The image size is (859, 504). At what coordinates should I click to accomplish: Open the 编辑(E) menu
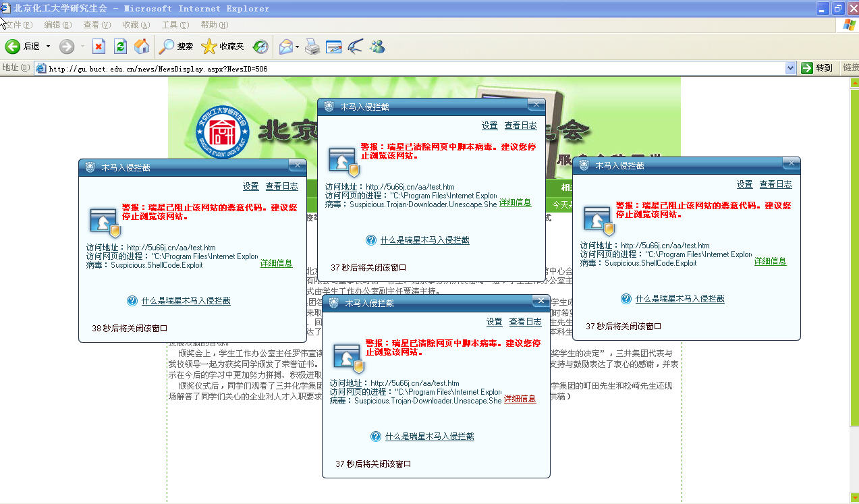[58, 25]
